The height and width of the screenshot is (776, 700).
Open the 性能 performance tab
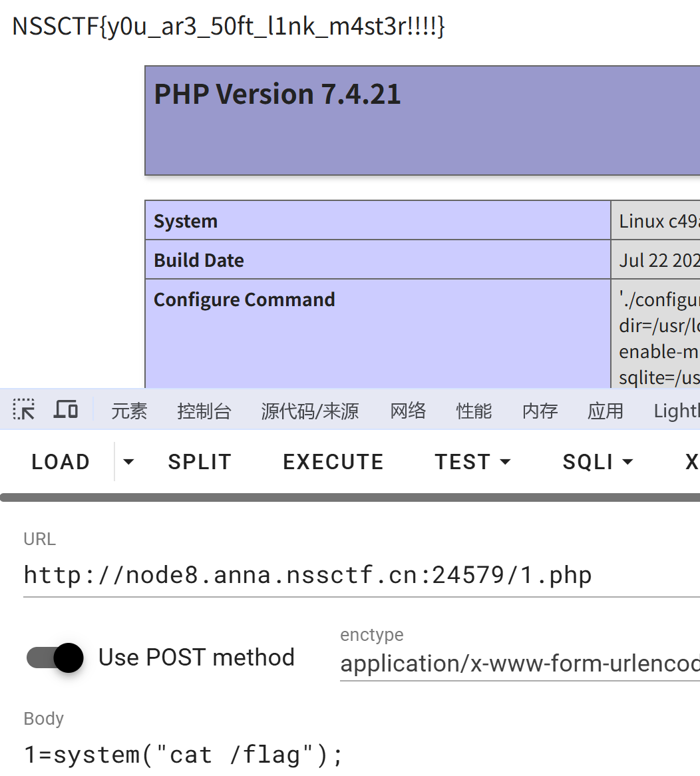pos(474,411)
